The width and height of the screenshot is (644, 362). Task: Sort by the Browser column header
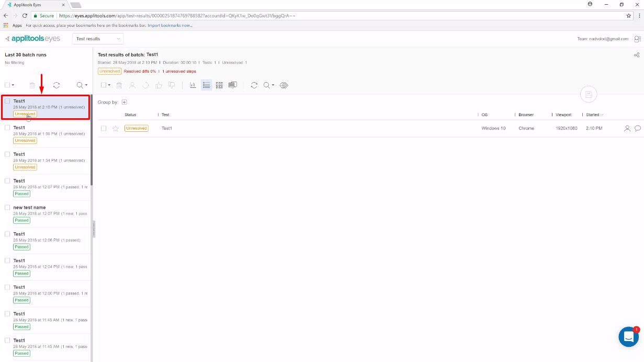pos(526,115)
